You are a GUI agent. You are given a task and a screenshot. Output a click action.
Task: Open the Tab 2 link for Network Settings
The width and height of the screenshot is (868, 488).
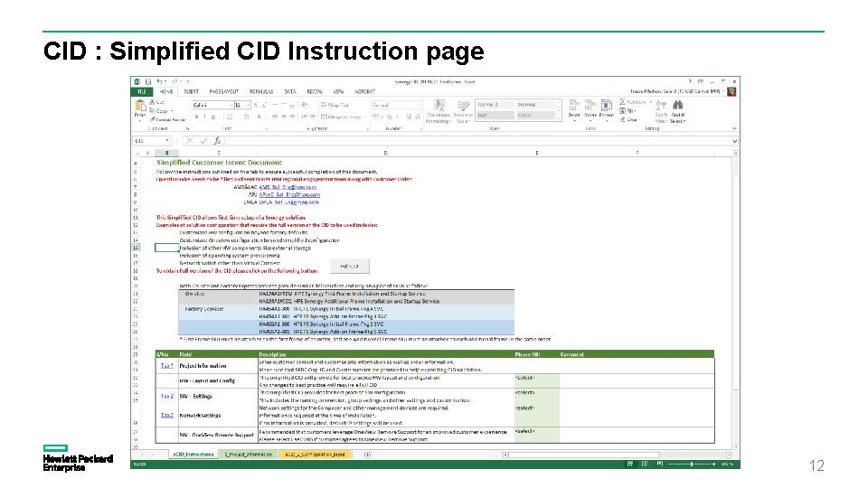(166, 415)
